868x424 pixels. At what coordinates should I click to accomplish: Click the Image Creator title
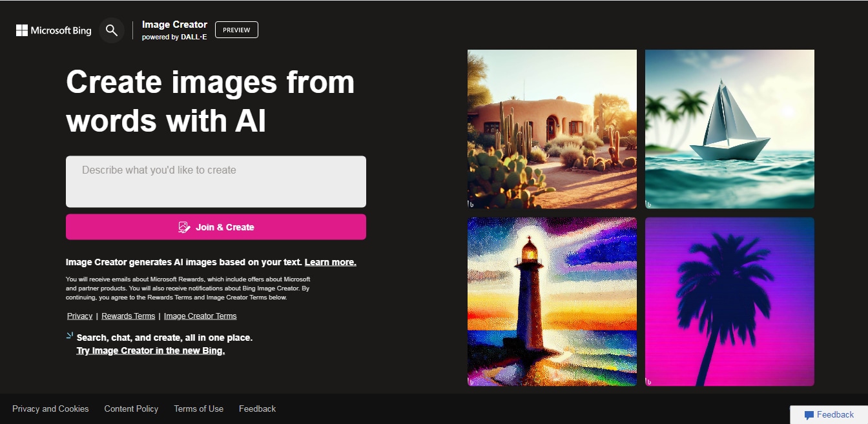point(174,25)
